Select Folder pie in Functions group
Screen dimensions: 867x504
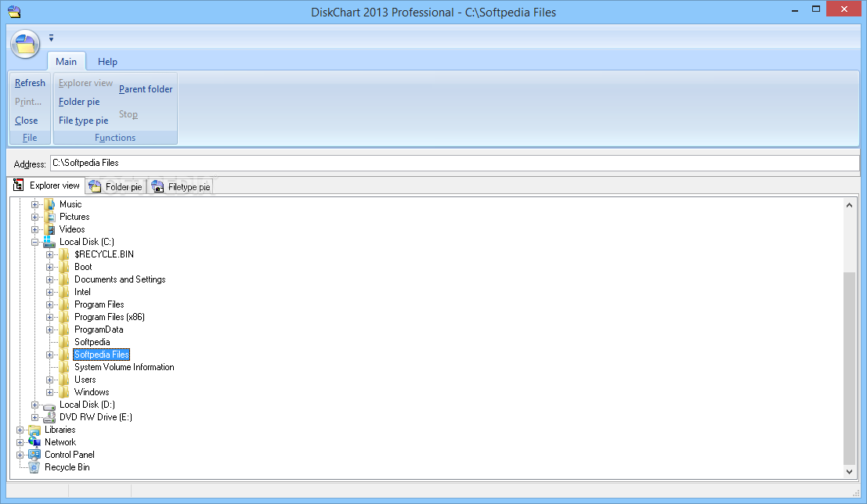click(79, 102)
